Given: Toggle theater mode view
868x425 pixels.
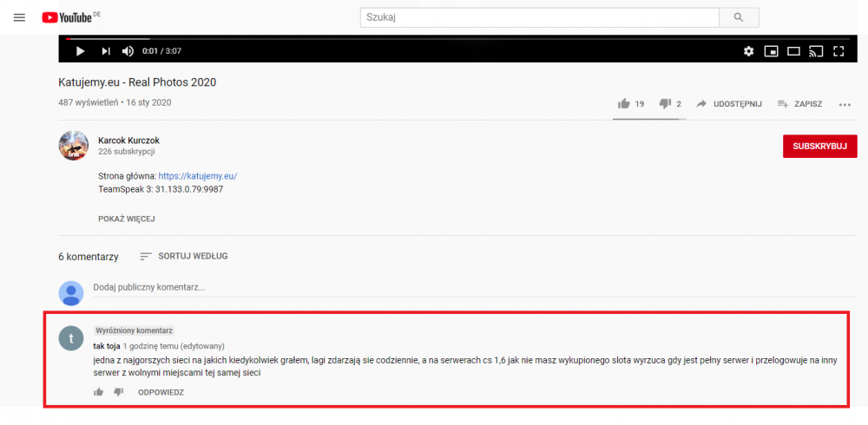Looking at the screenshot, I should (794, 51).
